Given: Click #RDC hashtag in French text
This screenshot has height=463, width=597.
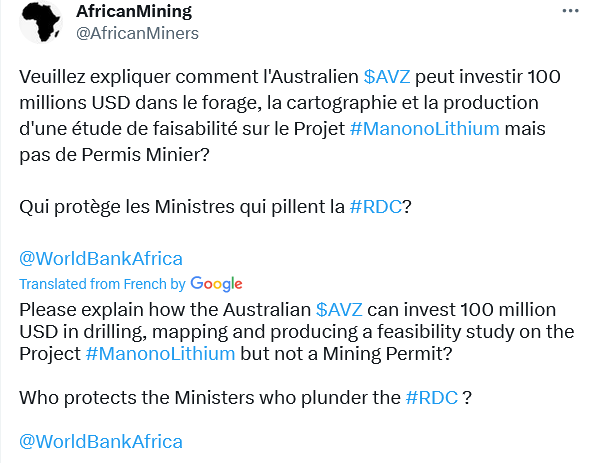Looking at the screenshot, I should (x=375, y=207).
